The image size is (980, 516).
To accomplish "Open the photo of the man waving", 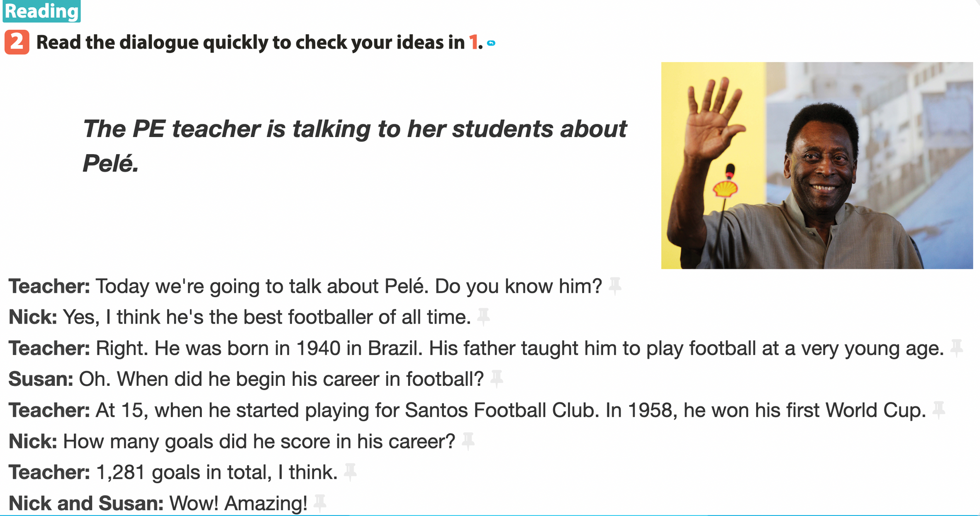I will (x=816, y=165).
